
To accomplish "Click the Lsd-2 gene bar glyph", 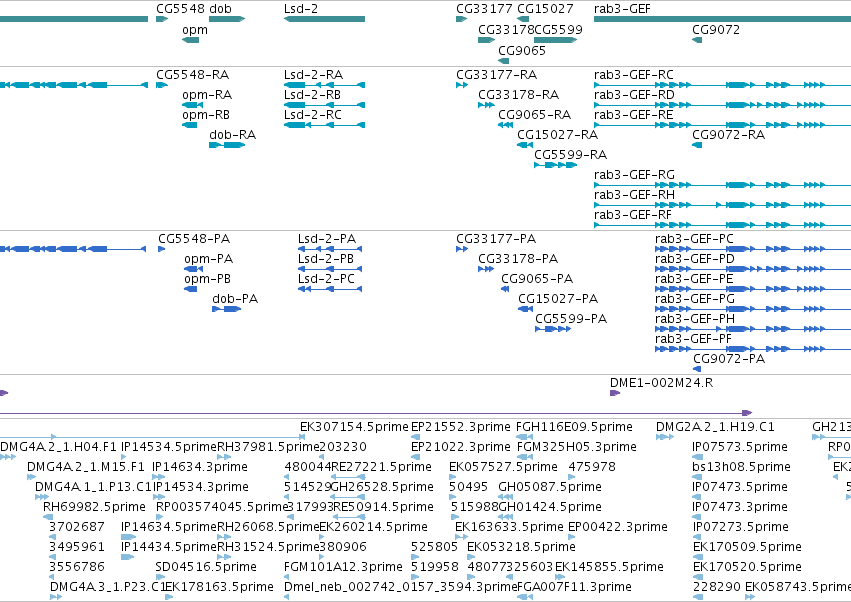I will coord(324,19).
